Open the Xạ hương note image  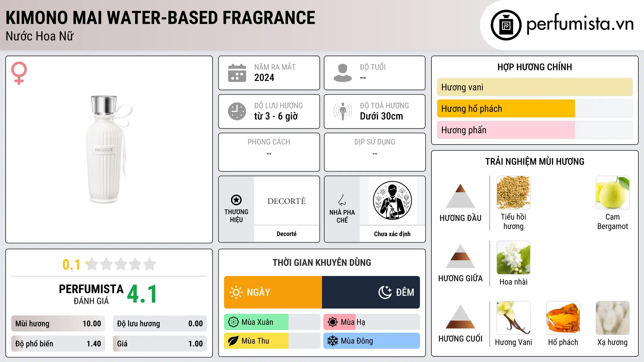(x=613, y=318)
